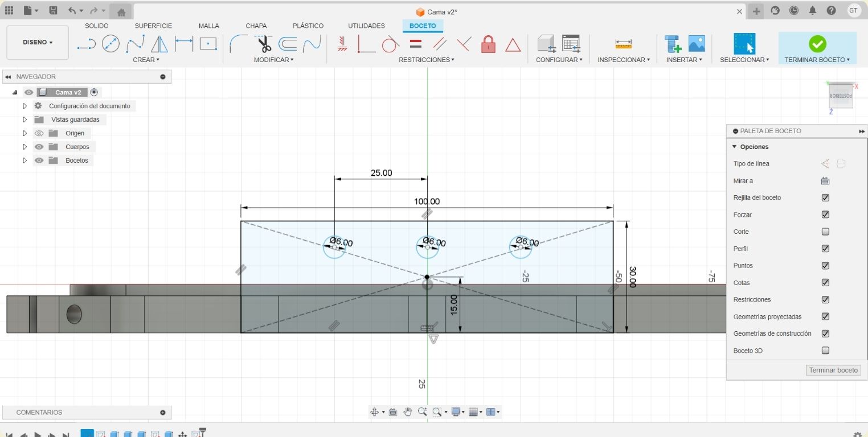Screen dimensions: 868x437
Task: Open the MODIFICAR dropdown menu
Action: (x=274, y=60)
